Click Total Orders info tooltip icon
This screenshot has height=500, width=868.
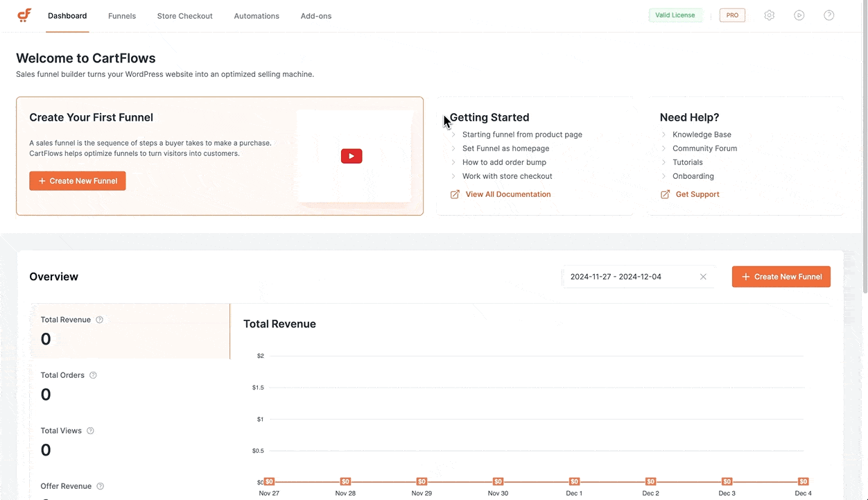tap(93, 375)
